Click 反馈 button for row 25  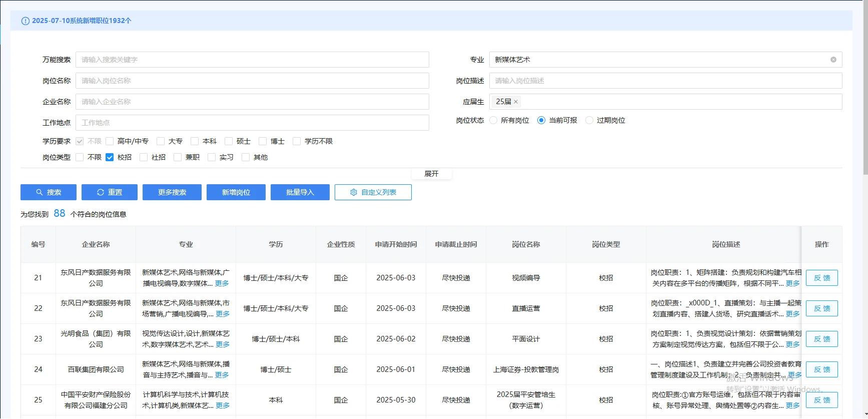(x=822, y=400)
